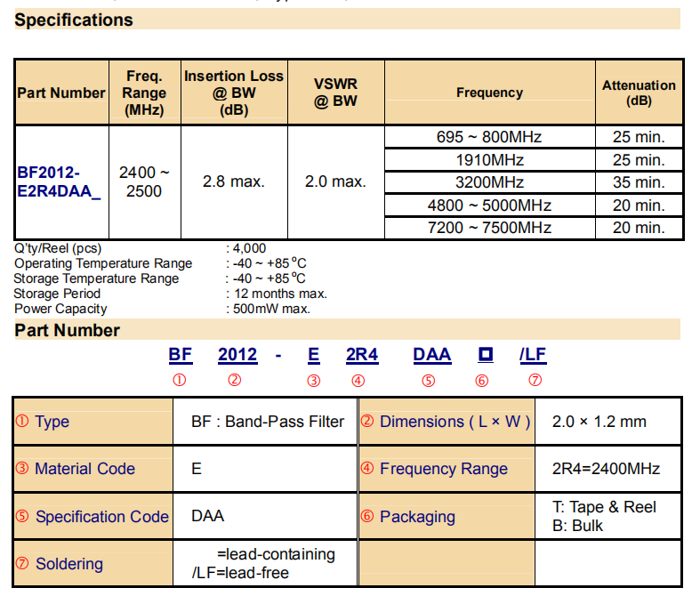700x596 pixels.
Task: Click the '7200 ~ 7500MHz' frequency row
Action: (489, 228)
